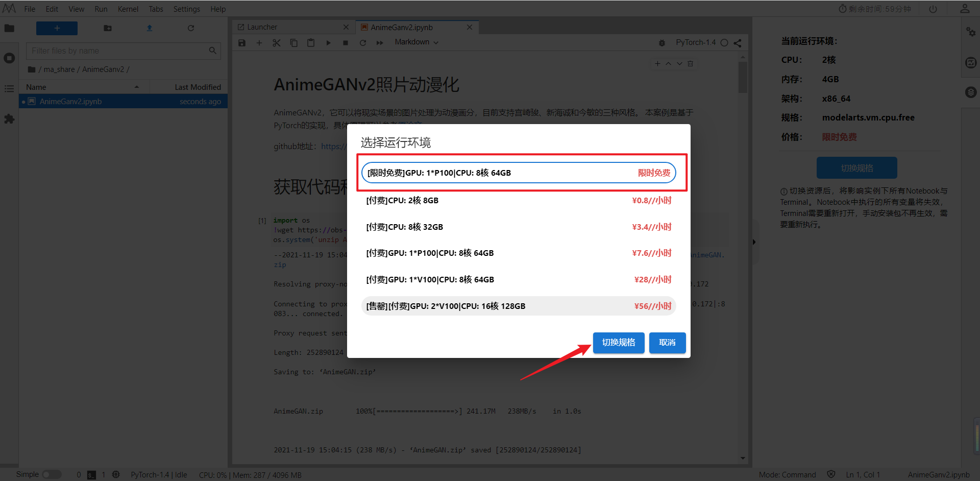Screen dimensions: 980x481
Task: Insert a cell below using toolbar plus
Action: coord(259,43)
